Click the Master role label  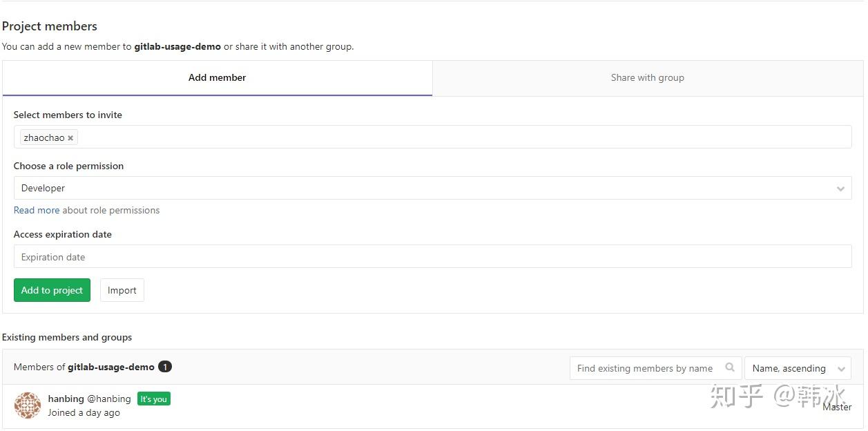coord(837,408)
